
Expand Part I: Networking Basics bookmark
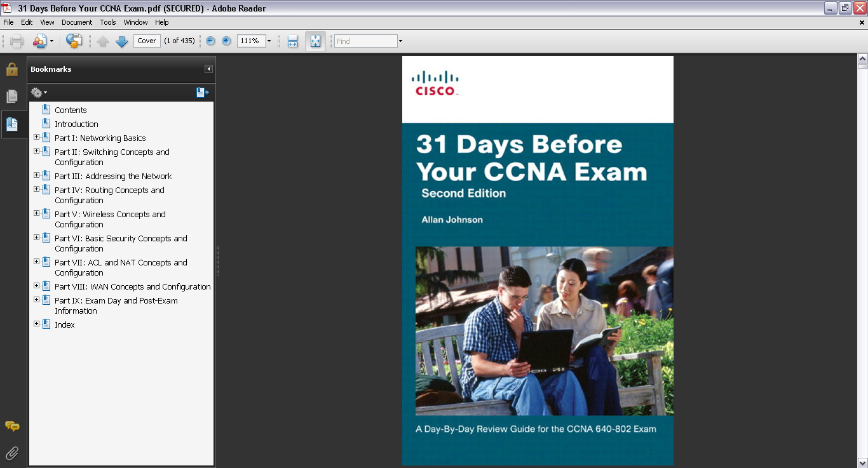point(36,137)
